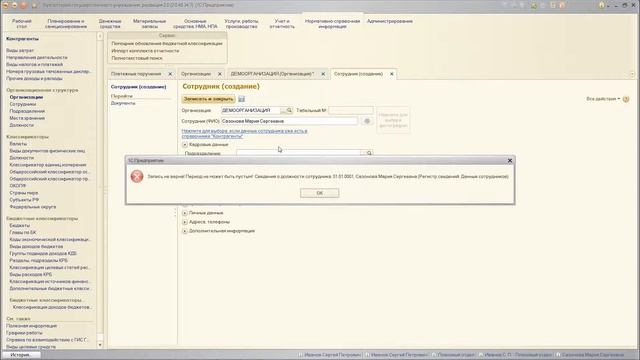Click Записать и закрыть button
The image size is (640, 360).
click(208, 99)
